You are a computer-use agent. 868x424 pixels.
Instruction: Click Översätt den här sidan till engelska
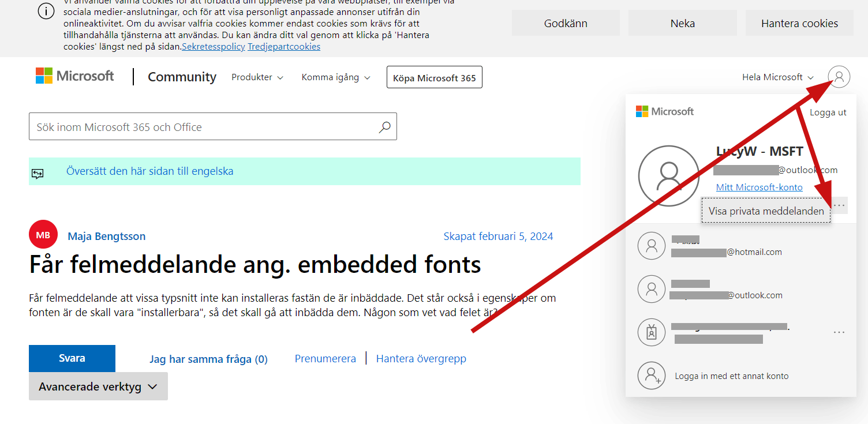150,171
